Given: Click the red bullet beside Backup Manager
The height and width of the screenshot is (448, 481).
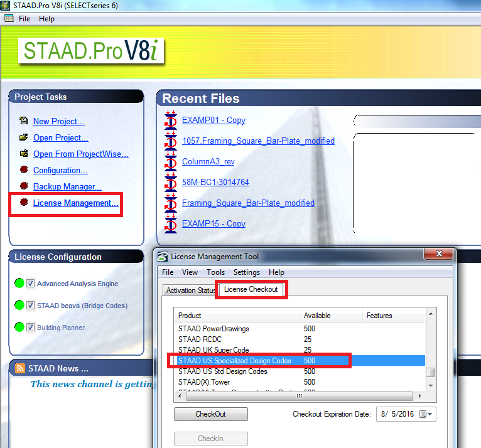Looking at the screenshot, I should coord(24,186).
